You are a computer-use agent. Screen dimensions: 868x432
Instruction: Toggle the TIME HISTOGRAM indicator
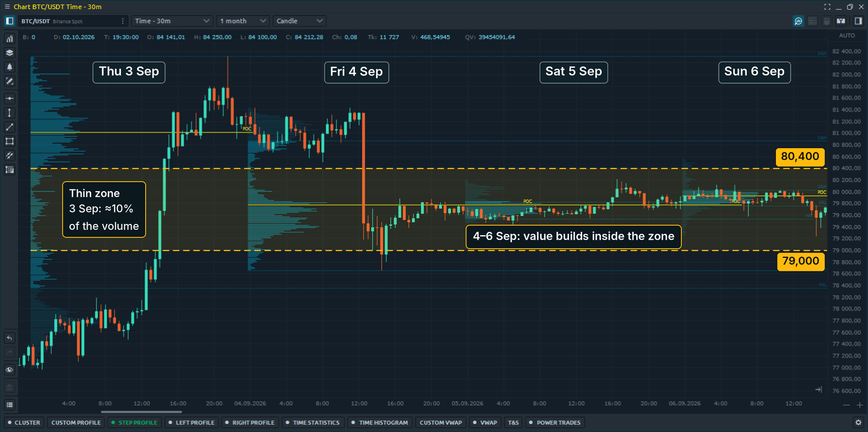[x=379, y=422]
